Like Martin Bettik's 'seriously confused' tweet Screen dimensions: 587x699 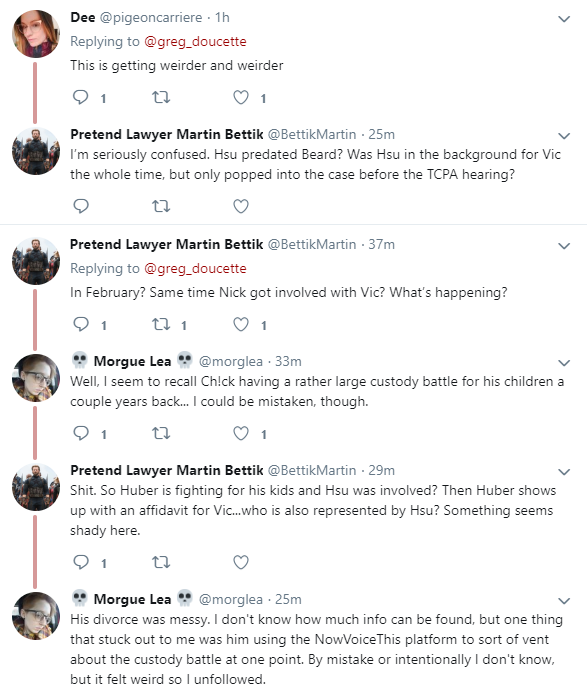241,206
